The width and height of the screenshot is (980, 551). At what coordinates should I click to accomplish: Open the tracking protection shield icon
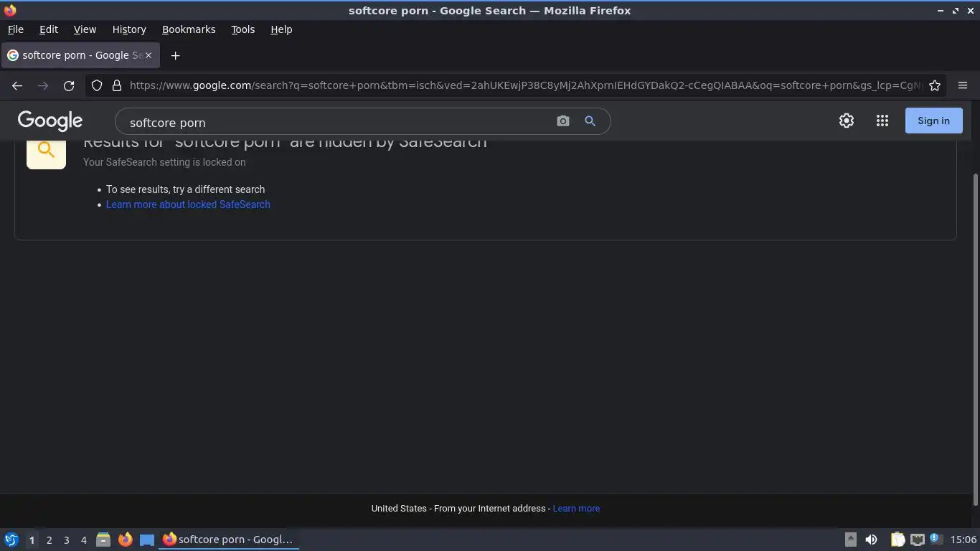coord(97,85)
